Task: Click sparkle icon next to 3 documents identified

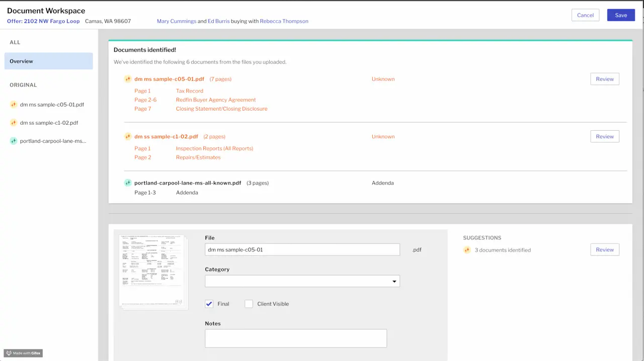Action: 467,250
